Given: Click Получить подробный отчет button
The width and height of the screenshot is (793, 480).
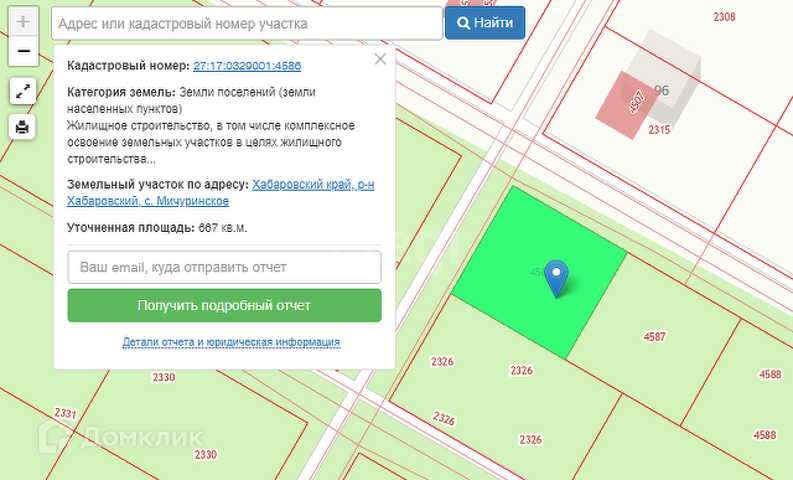Looking at the screenshot, I should click(x=225, y=306).
